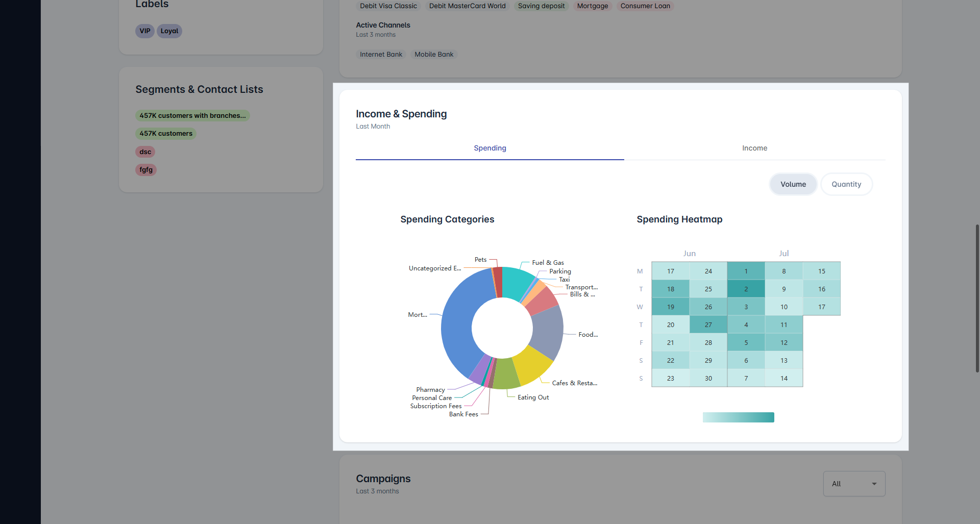980x524 pixels.
Task: Enable the Volume view mode
Action: [793, 184]
